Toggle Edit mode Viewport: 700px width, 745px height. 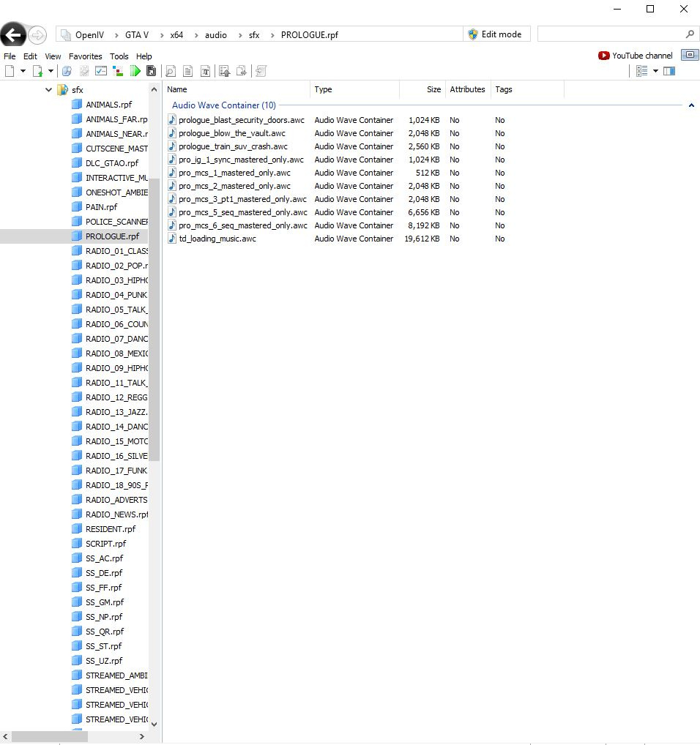click(496, 34)
